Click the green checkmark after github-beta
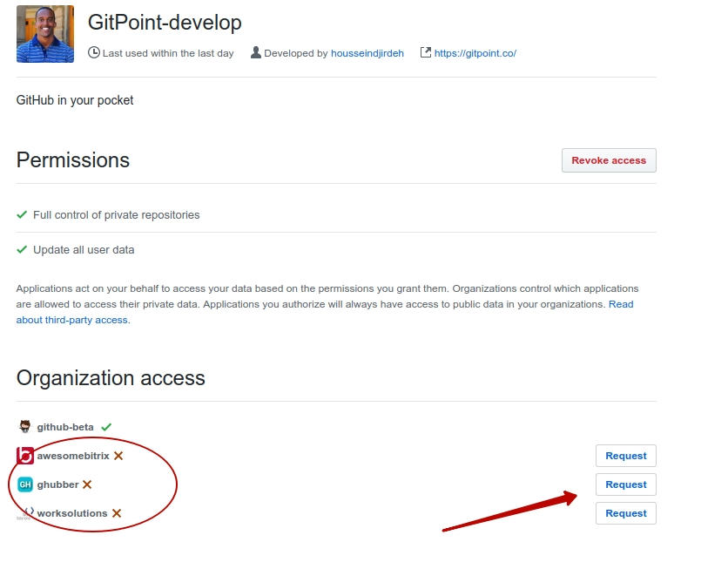Viewport: 728px width, 569px height. [x=106, y=427]
